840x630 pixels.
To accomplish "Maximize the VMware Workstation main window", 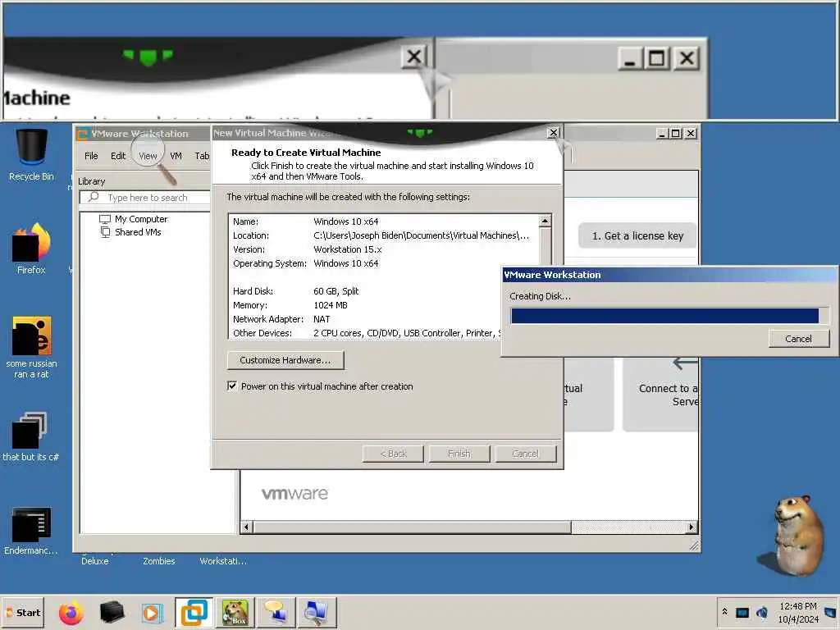I will 676,134.
